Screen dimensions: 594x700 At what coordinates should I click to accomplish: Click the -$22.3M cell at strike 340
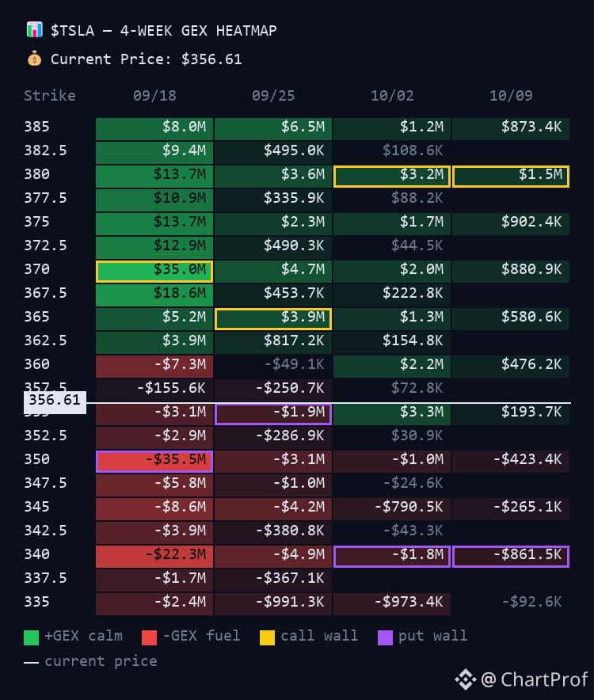tap(154, 556)
